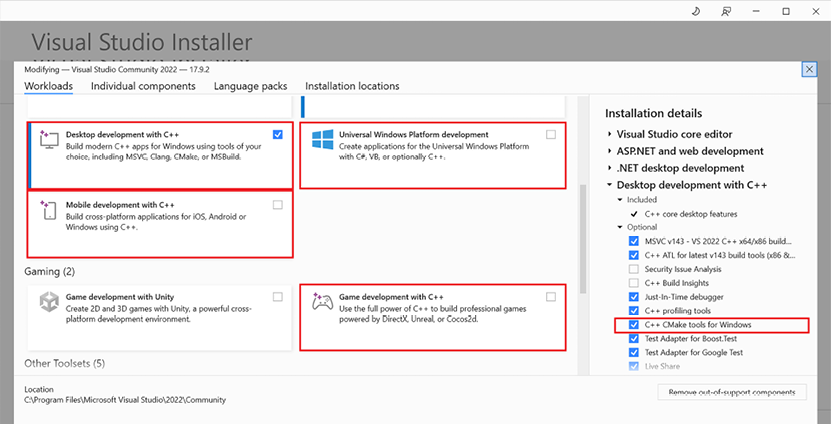Open the feedback icon in title bar
Image resolution: width=831 pixels, height=424 pixels.
726,11
